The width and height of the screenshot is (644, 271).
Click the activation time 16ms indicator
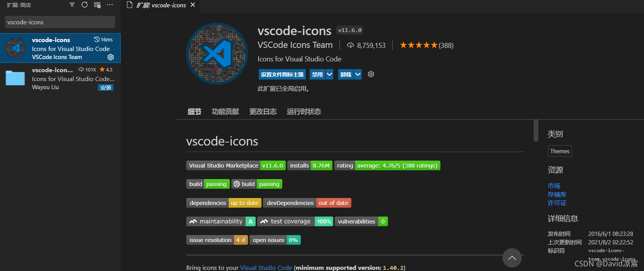pos(103,40)
